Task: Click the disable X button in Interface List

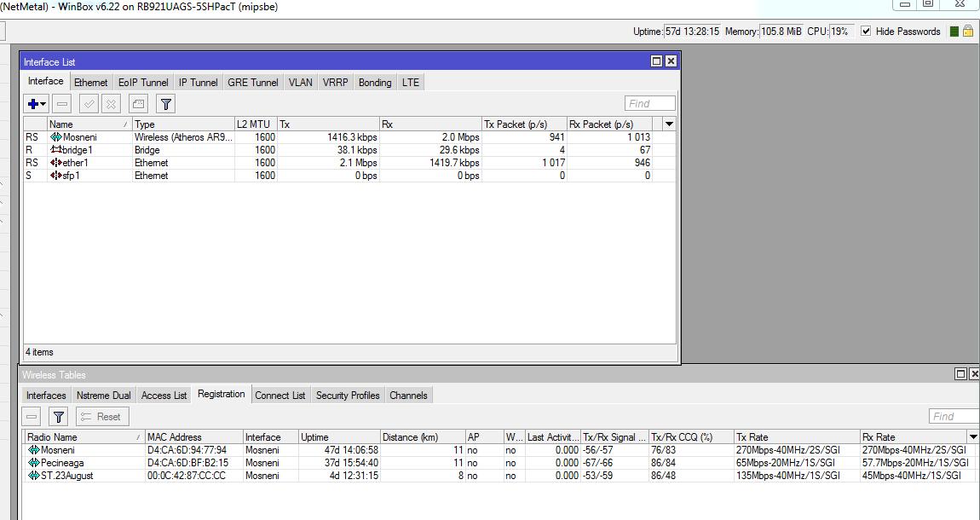Action: [111, 104]
